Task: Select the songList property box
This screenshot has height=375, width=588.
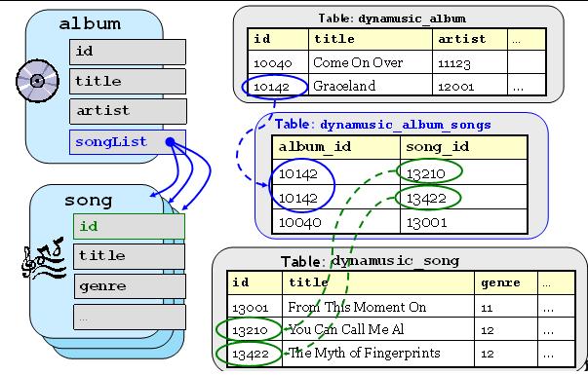Action: 128,142
